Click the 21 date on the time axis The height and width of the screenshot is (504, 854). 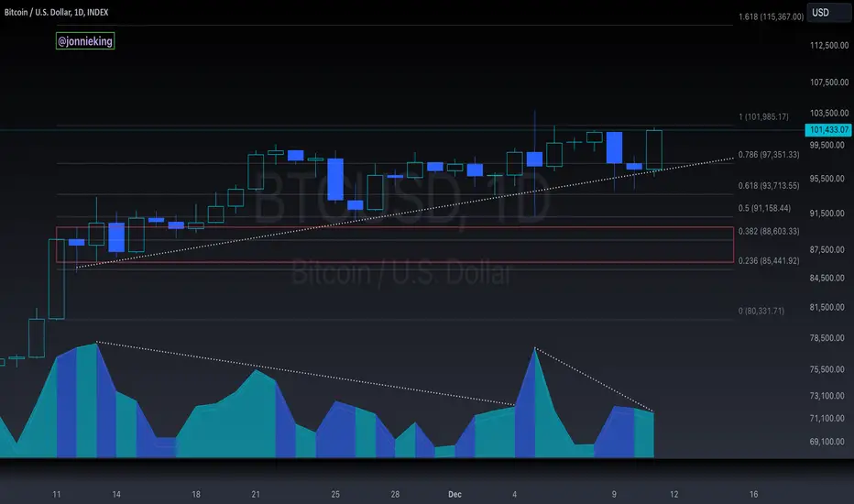[x=256, y=494]
